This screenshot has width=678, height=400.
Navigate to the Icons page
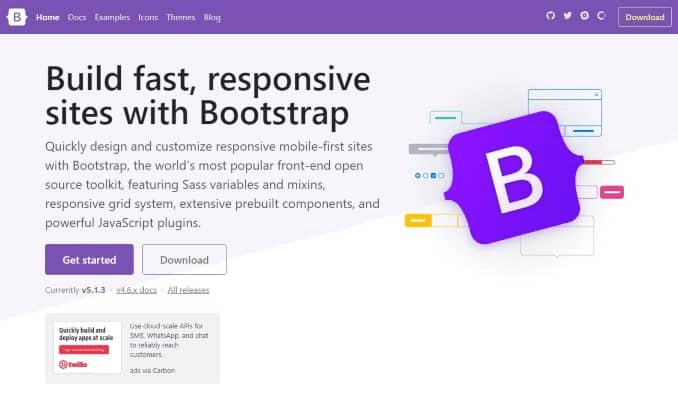[x=148, y=17]
